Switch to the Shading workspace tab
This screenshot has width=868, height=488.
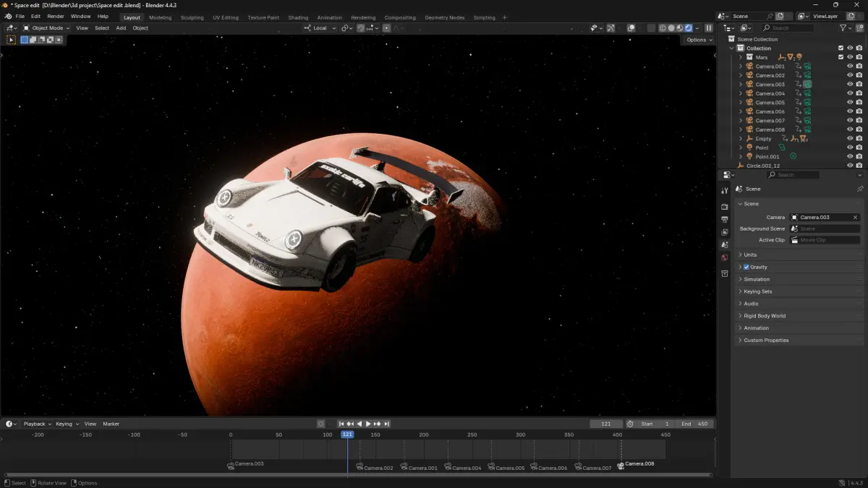click(298, 17)
